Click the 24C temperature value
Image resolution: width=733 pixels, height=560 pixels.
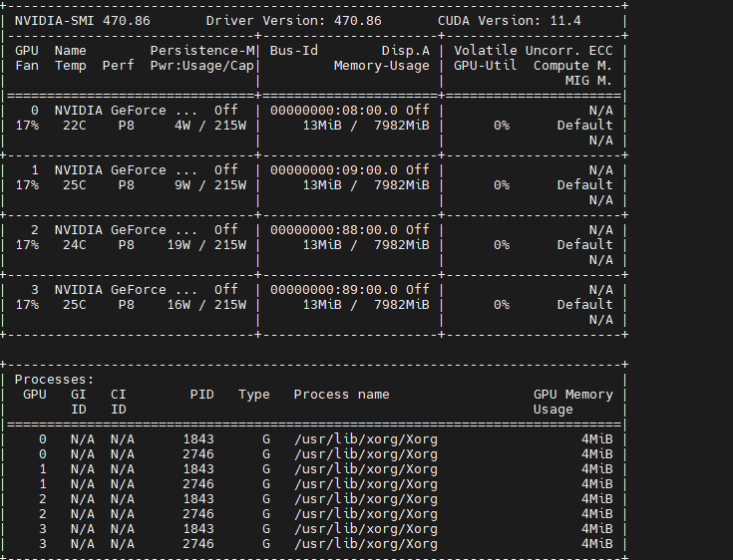75,245
